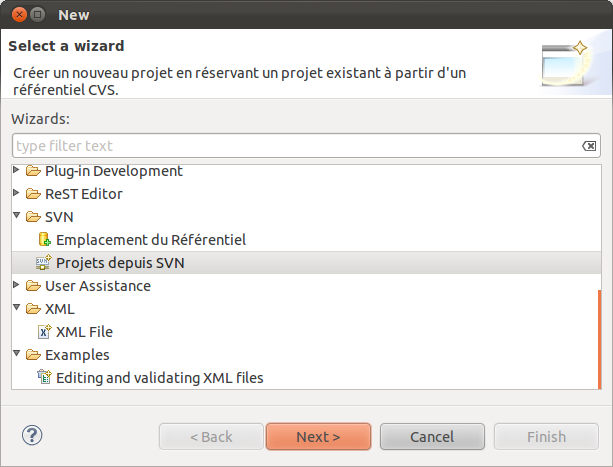Click the Emplacement du Référentiel repository icon
This screenshot has height=467, width=613.
click(45, 239)
